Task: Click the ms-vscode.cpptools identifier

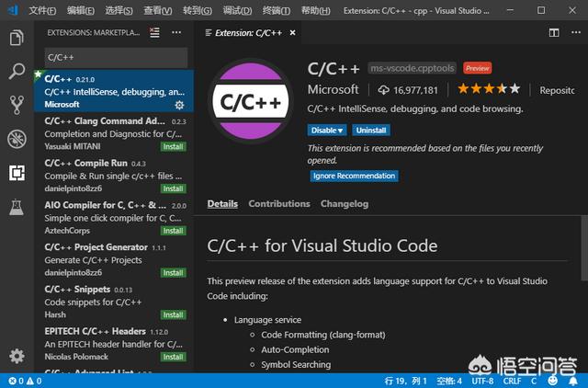Action: tap(412, 68)
